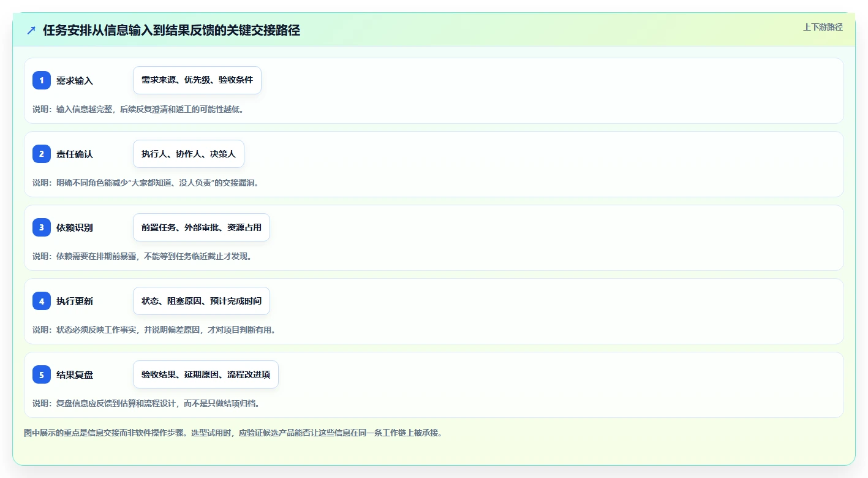Click step number badge 3

click(42, 227)
